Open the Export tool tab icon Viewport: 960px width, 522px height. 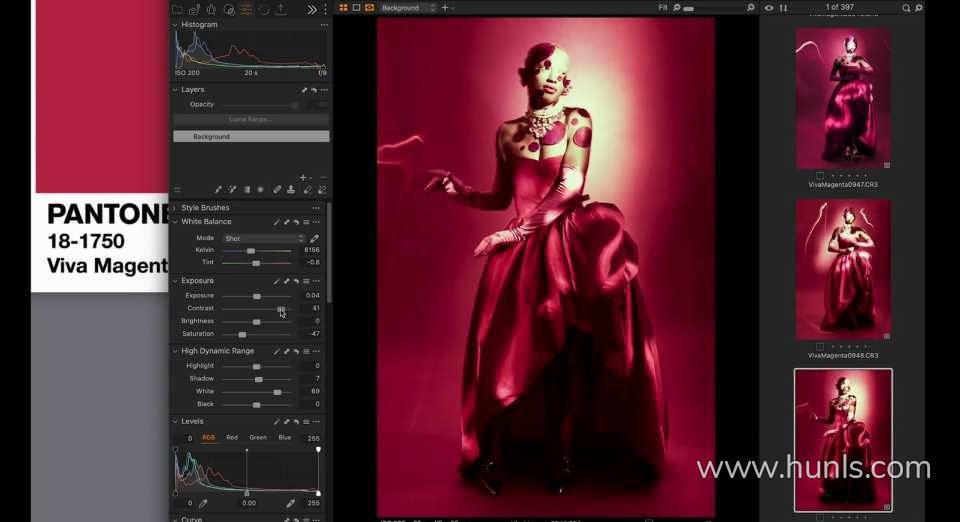[x=280, y=9]
